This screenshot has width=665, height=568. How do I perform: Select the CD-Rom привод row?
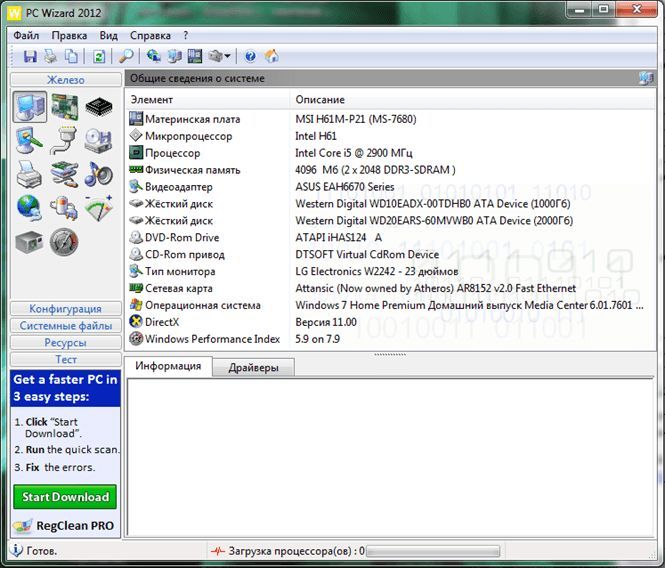coord(390,255)
